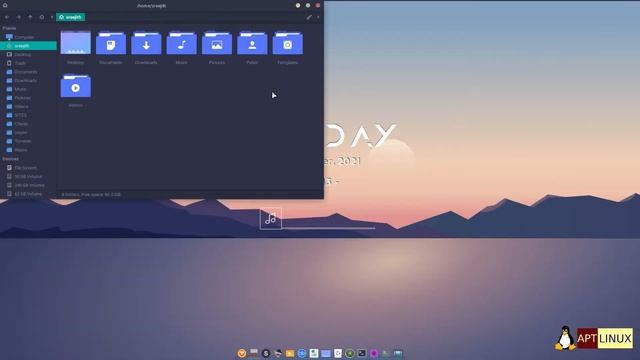Click the small arrow right of the pencil
640x360 pixels.
click(318, 17)
